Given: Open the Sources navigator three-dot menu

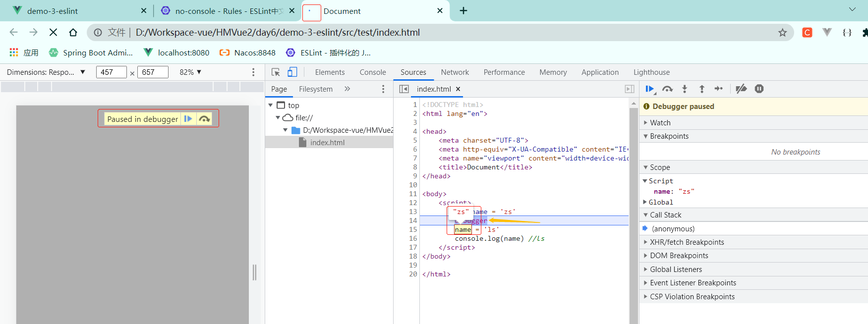Looking at the screenshot, I should [x=383, y=89].
